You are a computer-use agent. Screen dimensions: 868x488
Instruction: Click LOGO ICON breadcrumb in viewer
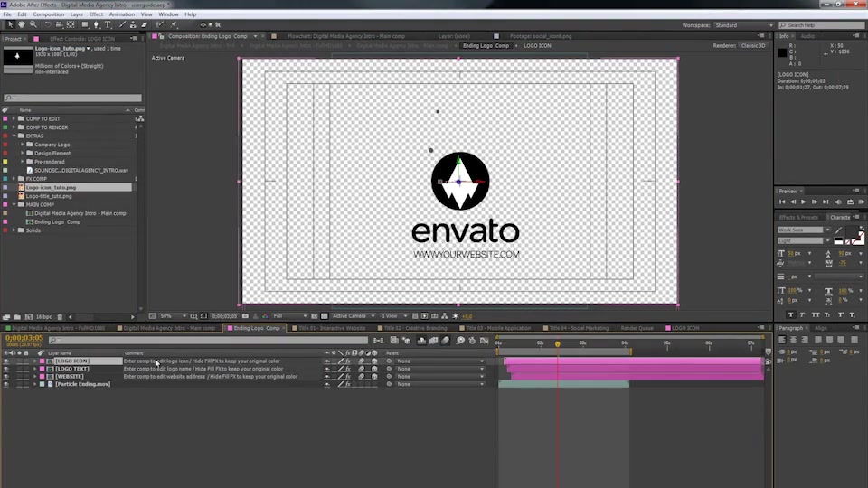click(x=537, y=46)
